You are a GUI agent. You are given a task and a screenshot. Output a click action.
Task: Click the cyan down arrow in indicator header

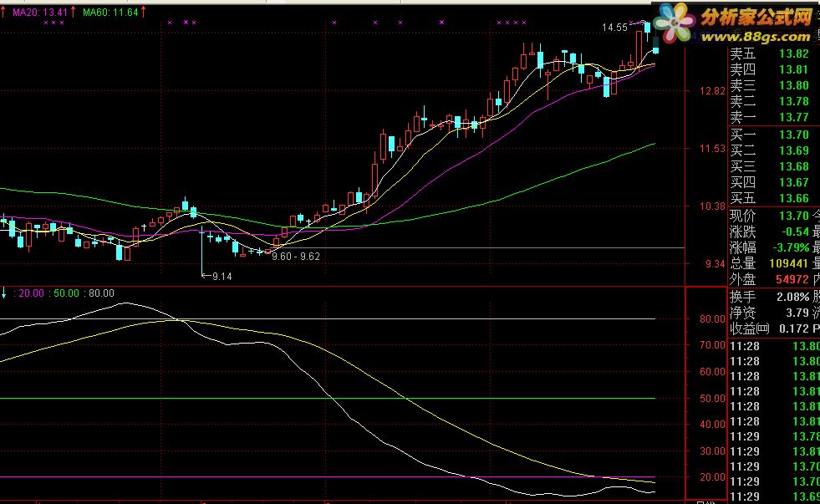(x=3, y=293)
